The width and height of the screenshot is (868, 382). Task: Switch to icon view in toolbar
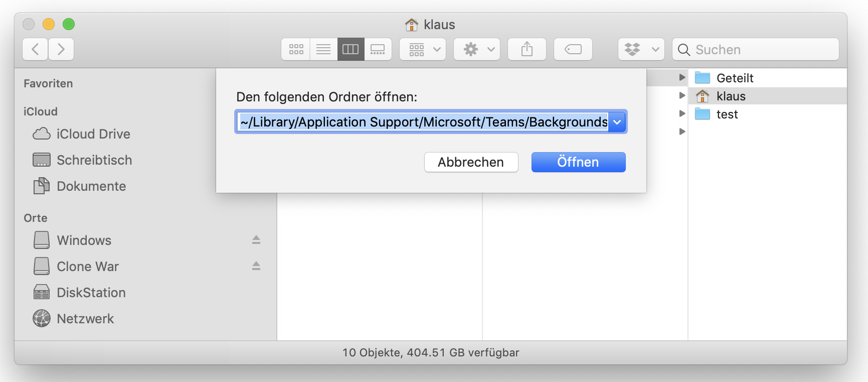pyautogui.click(x=296, y=49)
